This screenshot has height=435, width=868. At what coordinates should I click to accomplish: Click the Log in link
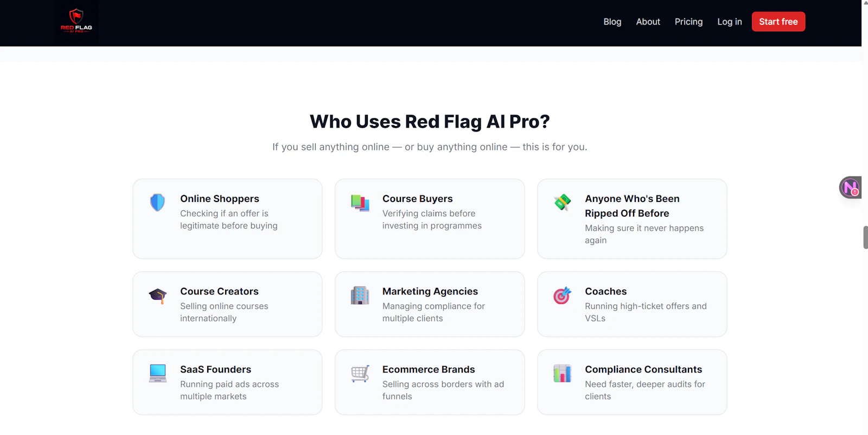pyautogui.click(x=729, y=22)
